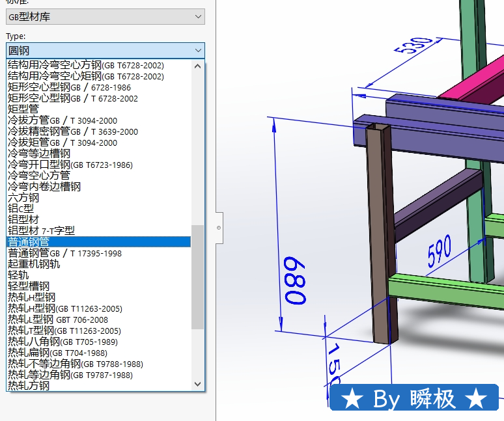The height and width of the screenshot is (421, 504).
Task: Choose 起重机钢轨 in the list
Action: click(x=34, y=264)
